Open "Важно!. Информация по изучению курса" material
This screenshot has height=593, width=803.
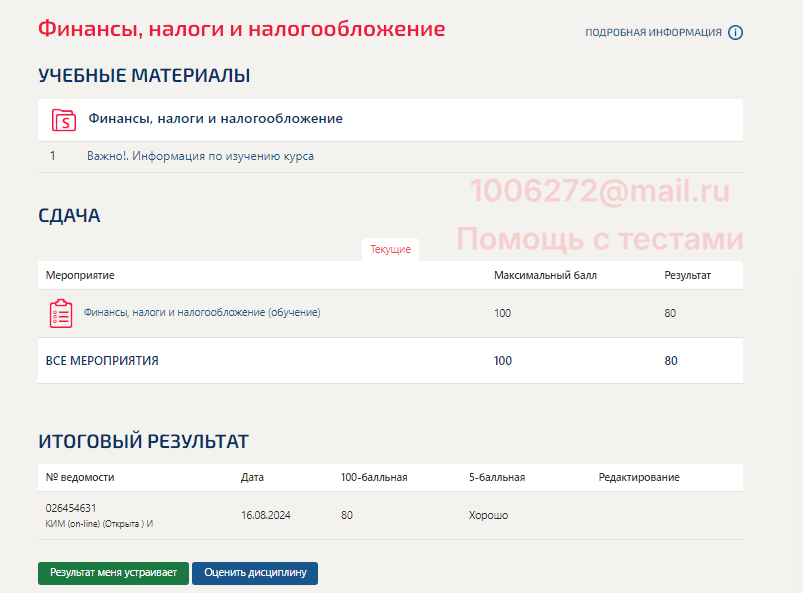(200, 157)
